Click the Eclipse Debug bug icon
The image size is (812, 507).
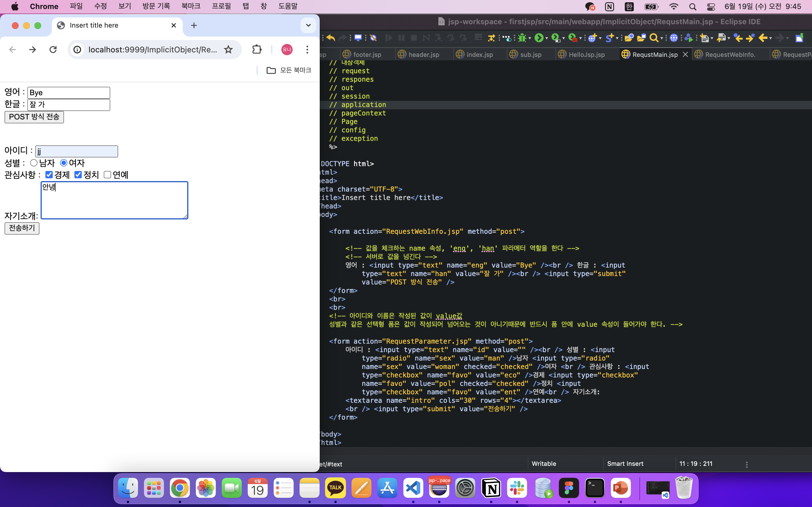(x=522, y=38)
